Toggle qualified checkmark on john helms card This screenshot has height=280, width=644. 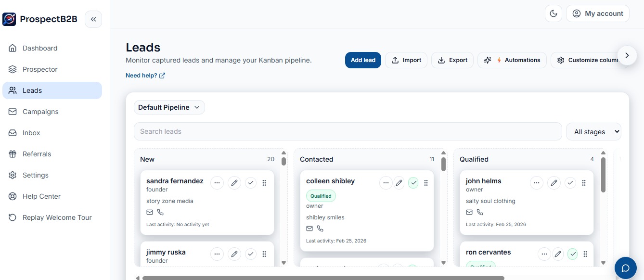tap(570, 183)
